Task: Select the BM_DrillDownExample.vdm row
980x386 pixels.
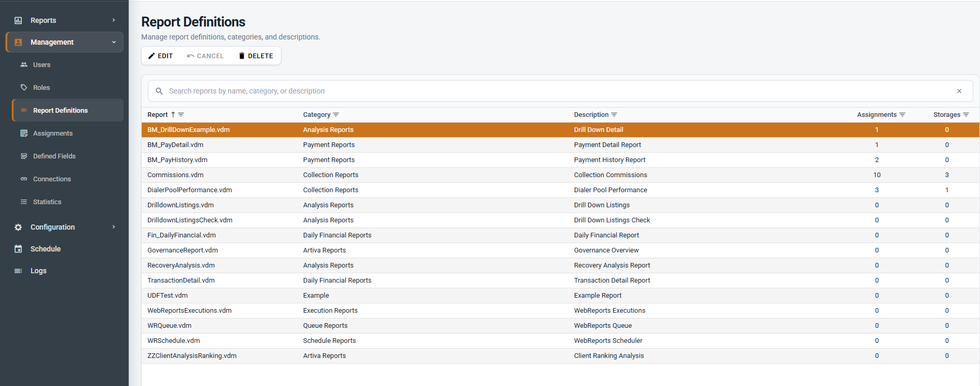Action: tap(561, 130)
